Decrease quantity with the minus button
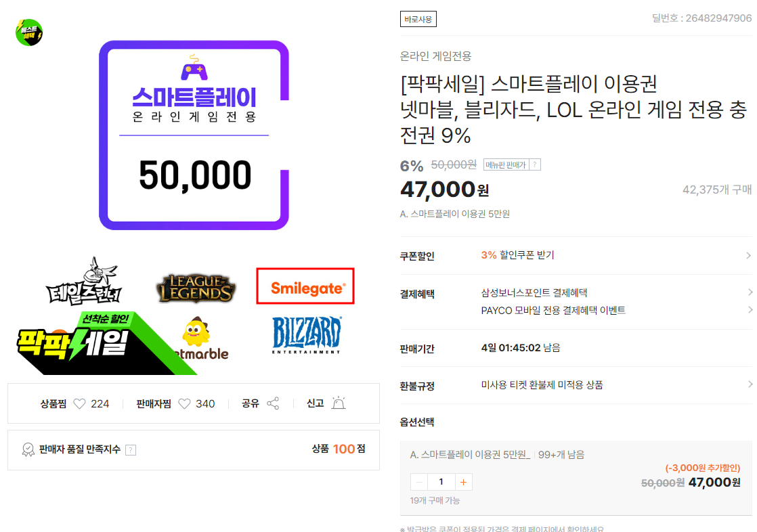This screenshot has width=757, height=532. tap(419, 482)
